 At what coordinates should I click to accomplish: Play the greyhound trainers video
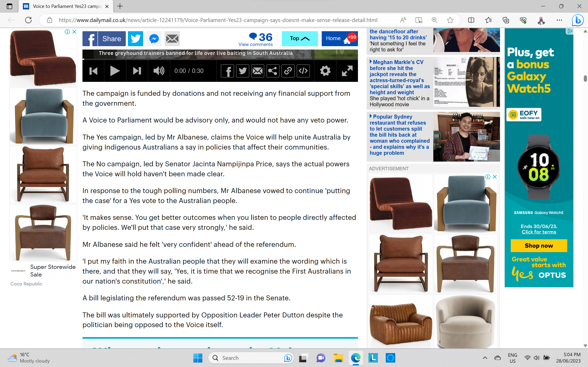115,71
